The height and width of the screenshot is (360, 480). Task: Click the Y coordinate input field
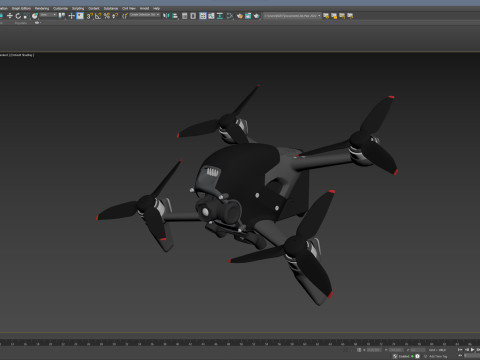[396, 350]
